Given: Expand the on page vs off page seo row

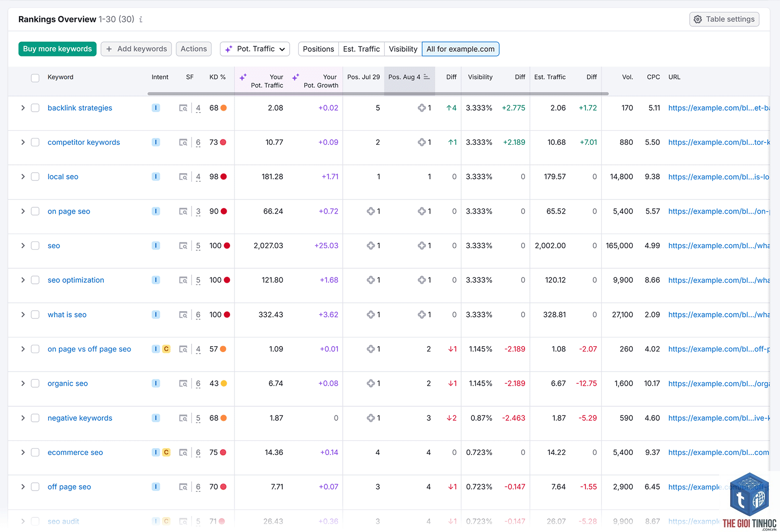Looking at the screenshot, I should pyautogui.click(x=22, y=349).
